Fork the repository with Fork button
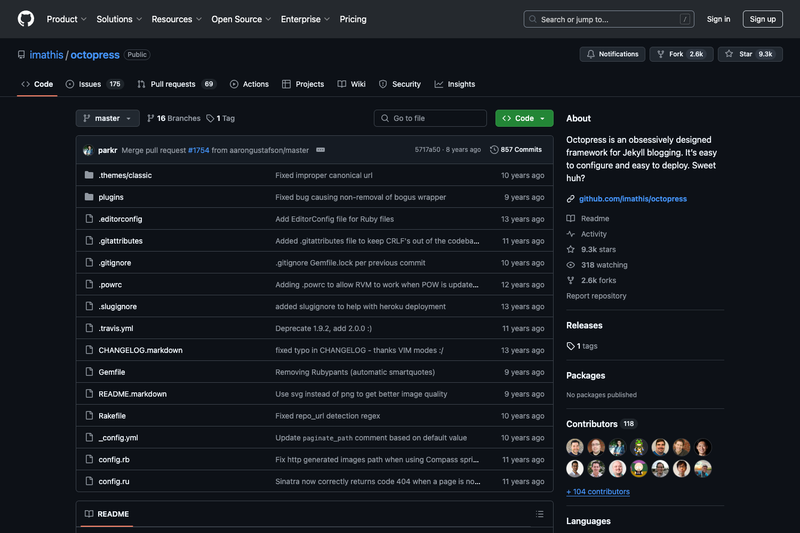This screenshot has height=533, width=800. tap(681, 54)
